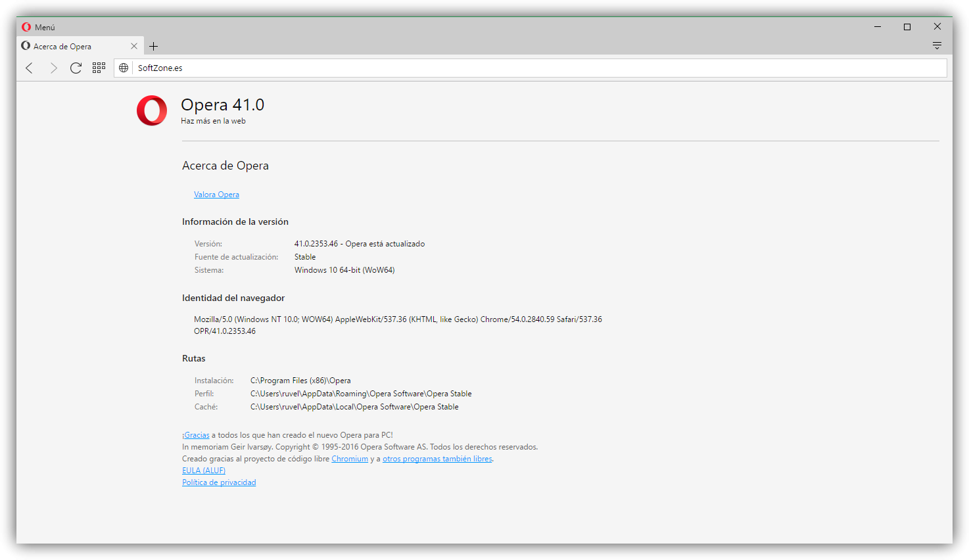Screen dimensions: 969x560
Task: Click the globe site info icon
Action: click(x=124, y=68)
